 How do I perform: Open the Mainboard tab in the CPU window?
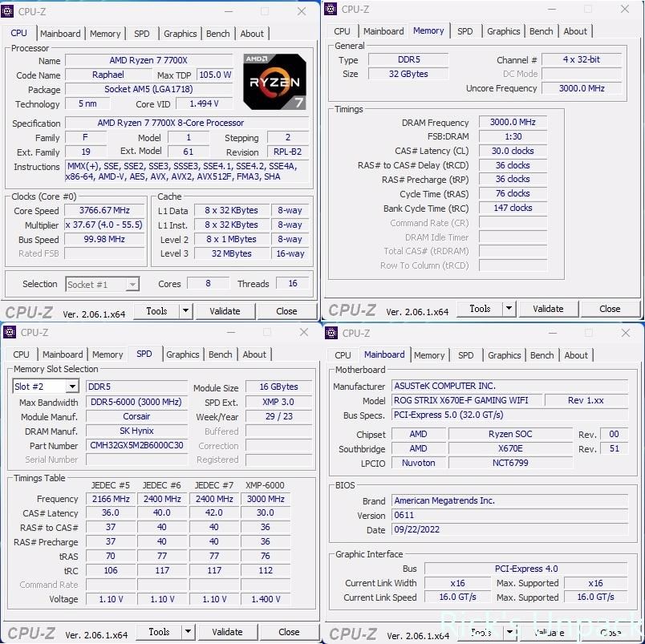[60, 34]
